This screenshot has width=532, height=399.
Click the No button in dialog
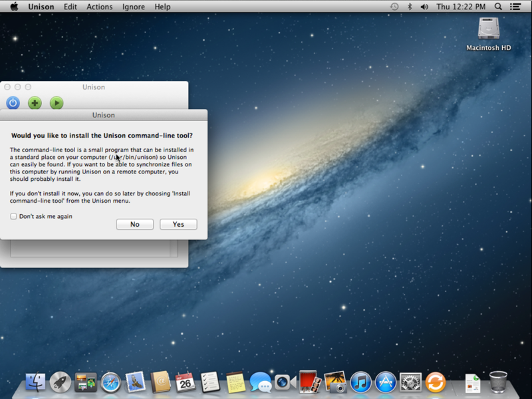pos(135,224)
